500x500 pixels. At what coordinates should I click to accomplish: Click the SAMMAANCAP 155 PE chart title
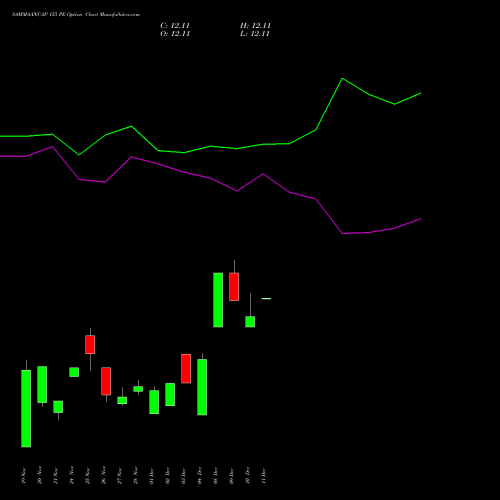(76, 15)
